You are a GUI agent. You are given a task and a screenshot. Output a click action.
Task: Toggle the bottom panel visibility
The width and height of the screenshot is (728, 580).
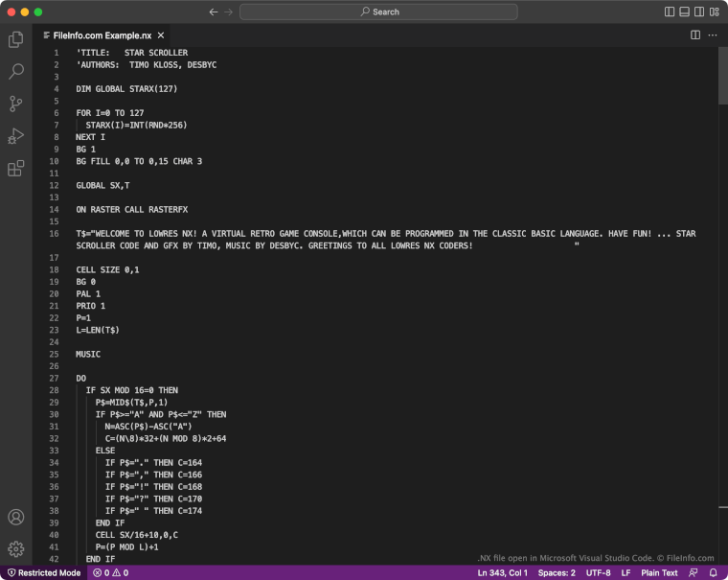click(x=684, y=12)
